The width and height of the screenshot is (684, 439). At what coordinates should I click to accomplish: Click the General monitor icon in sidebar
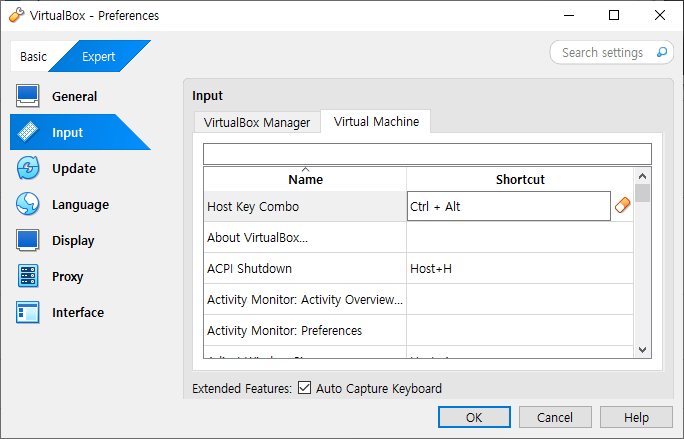click(27, 96)
